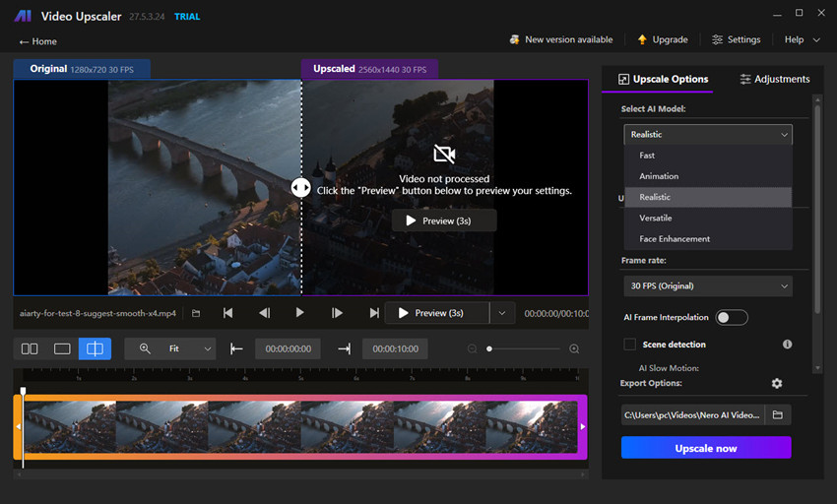Edit the start time 00:00:00:00 field
The image size is (837, 504).
point(289,348)
